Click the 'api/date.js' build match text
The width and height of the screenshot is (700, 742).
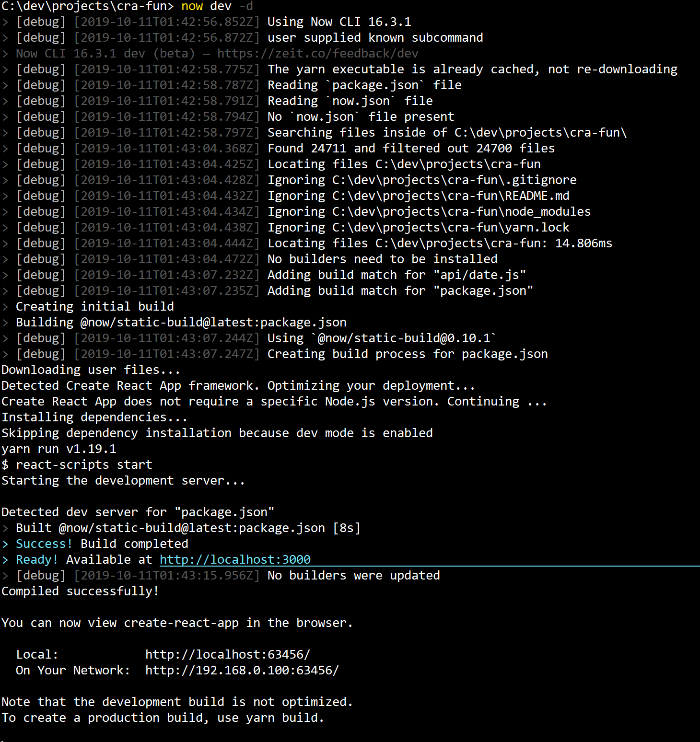478,274
